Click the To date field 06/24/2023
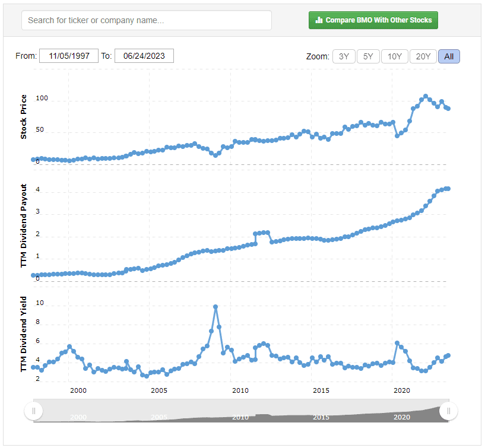 pos(144,56)
